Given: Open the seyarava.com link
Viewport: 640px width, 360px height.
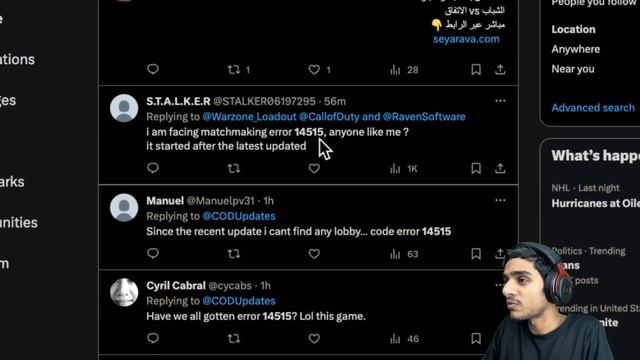Looking at the screenshot, I should 466,39.
